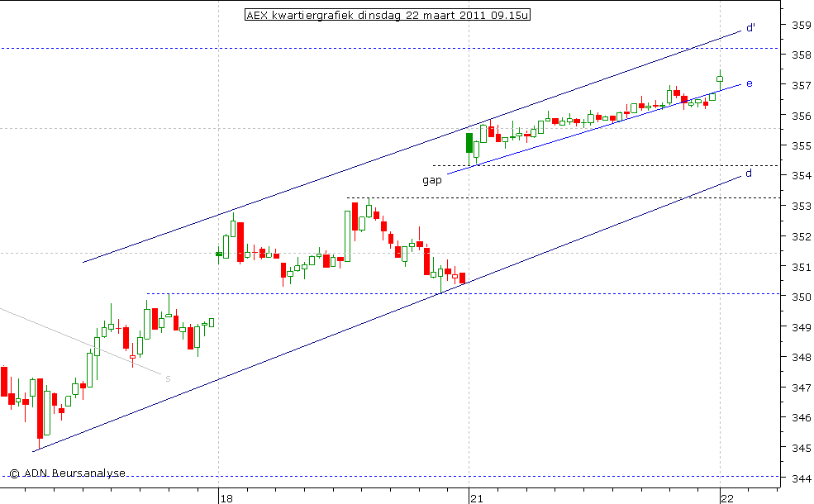Click the date label '22' on the time axis
Screen dimensions: 814x504
coord(727,499)
